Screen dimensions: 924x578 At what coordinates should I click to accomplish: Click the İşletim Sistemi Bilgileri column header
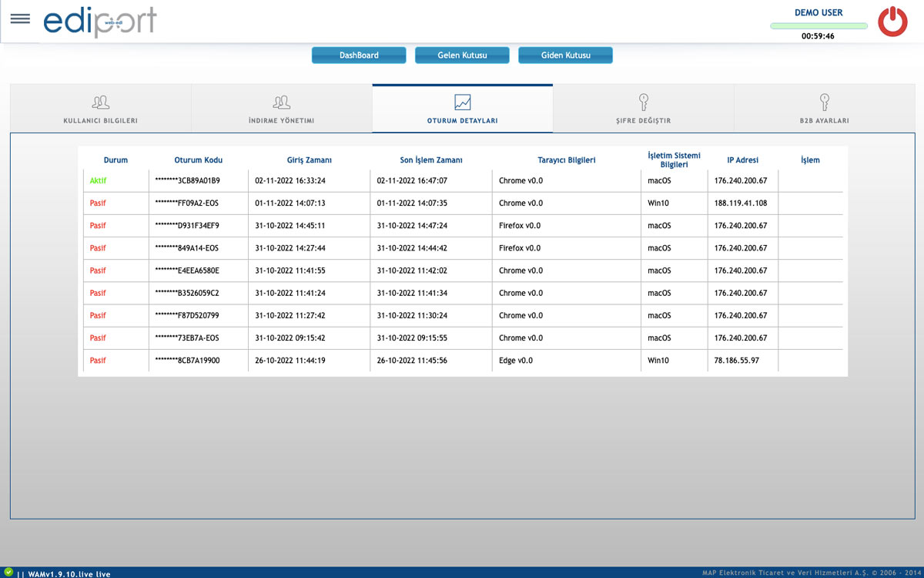coord(674,160)
